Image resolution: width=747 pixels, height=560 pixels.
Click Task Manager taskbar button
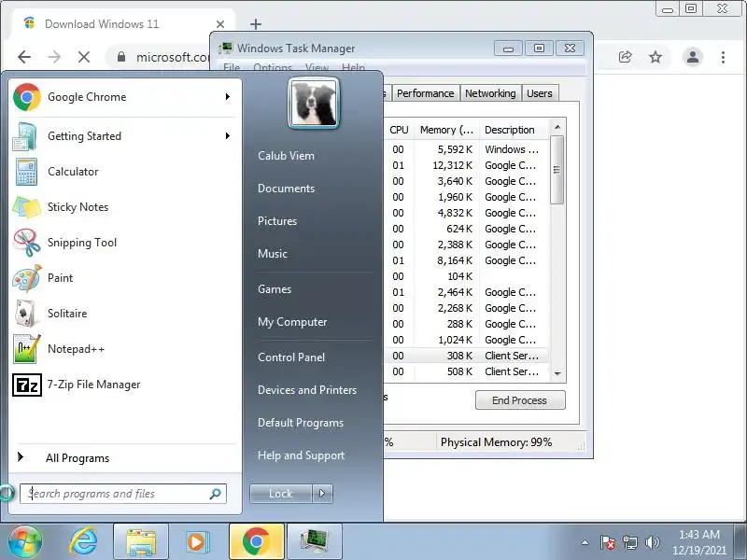coord(315,542)
